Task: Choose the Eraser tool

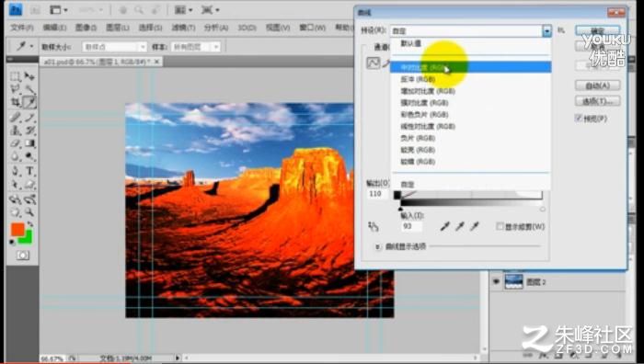Action: 16,143
